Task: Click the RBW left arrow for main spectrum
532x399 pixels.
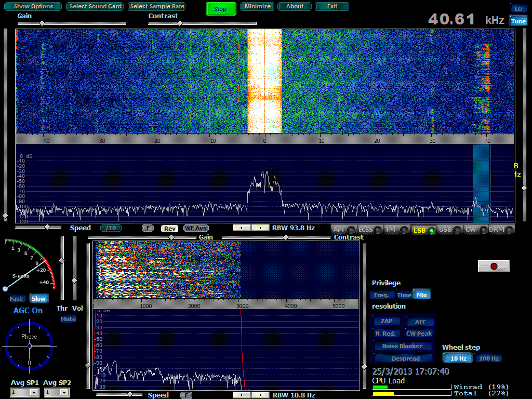Action: pyautogui.click(x=242, y=228)
